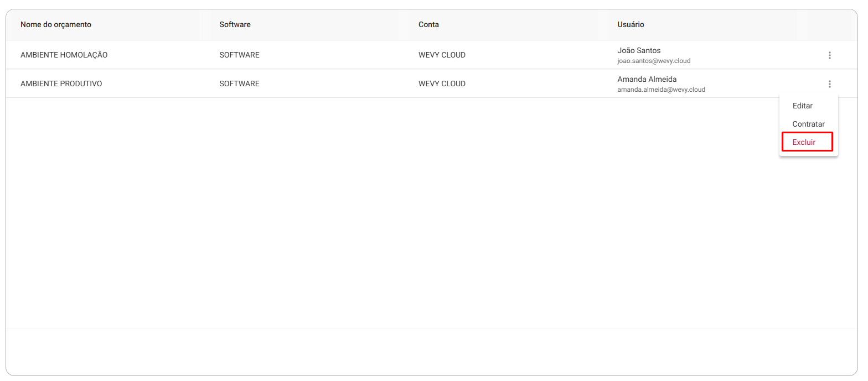
Task: Open the options menu for AMBIENTE HOMOLAÇÃO
Action: (829, 55)
